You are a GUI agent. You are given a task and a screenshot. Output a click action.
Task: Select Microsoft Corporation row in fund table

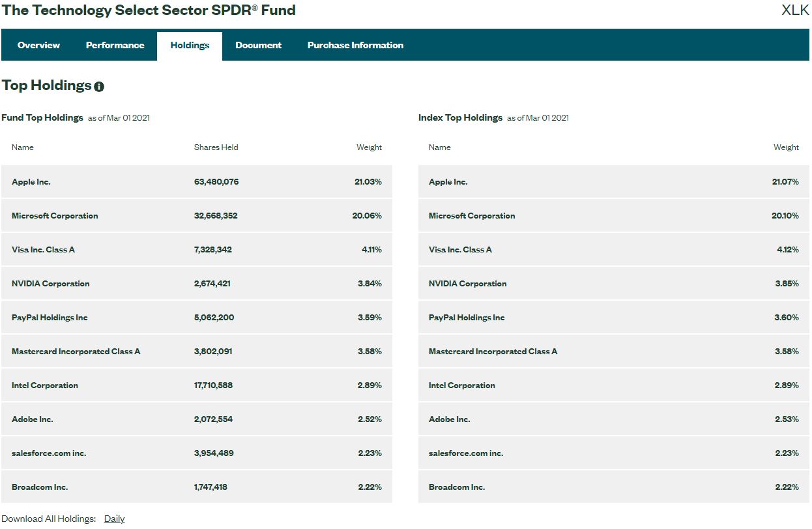(55, 215)
